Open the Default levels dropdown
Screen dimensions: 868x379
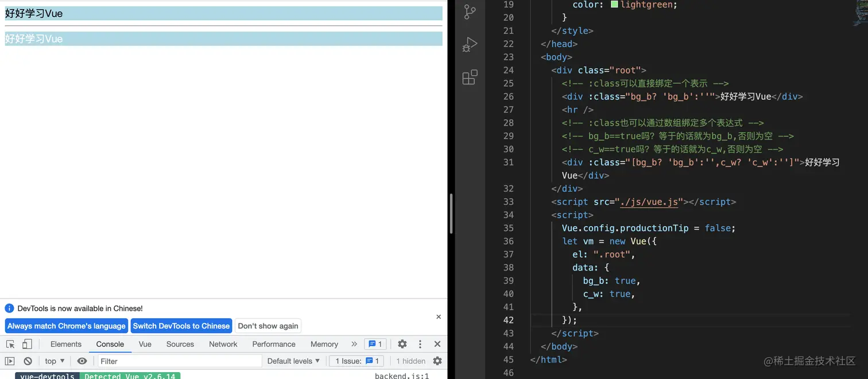tap(294, 361)
